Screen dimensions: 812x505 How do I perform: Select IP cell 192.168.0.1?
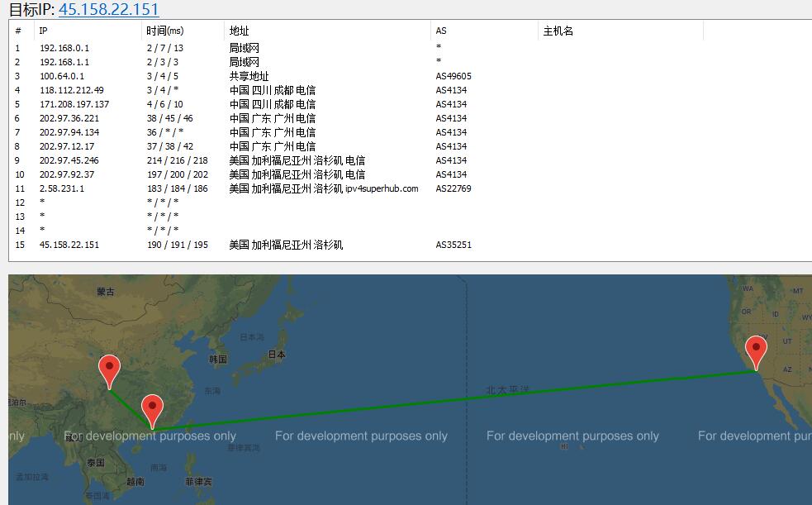click(x=64, y=48)
